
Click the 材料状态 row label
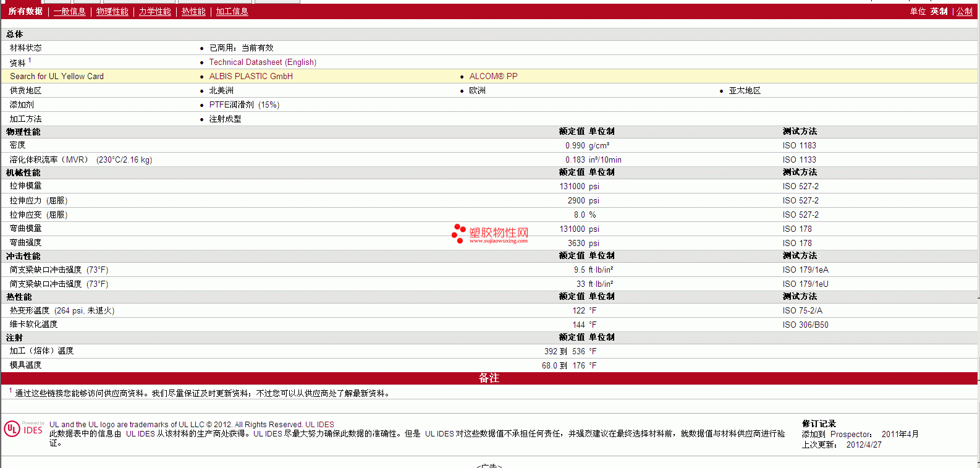(25, 48)
